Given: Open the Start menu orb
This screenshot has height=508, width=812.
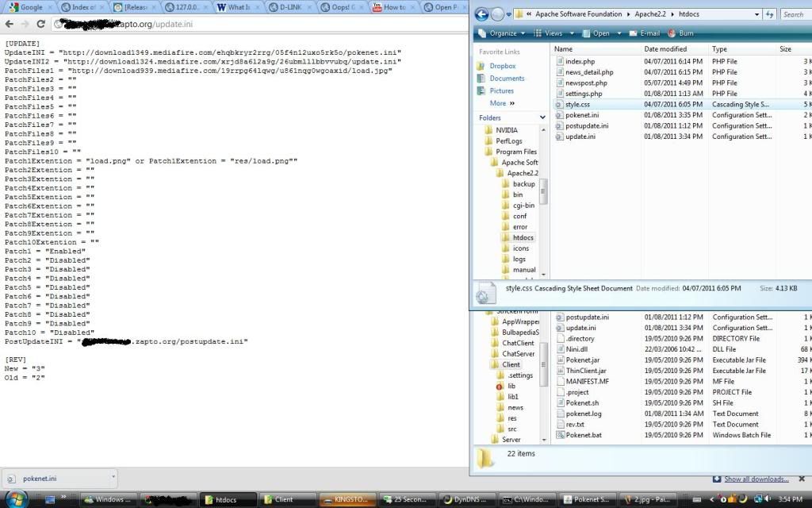Looking at the screenshot, I should coord(16,499).
